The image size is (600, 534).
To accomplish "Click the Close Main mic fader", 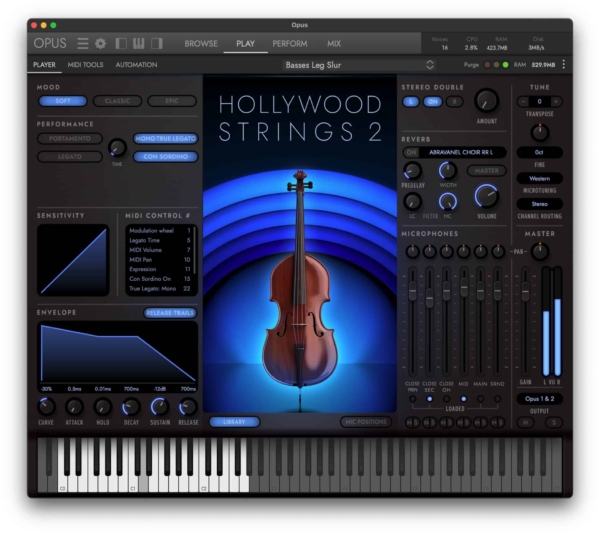I will 412,291.
